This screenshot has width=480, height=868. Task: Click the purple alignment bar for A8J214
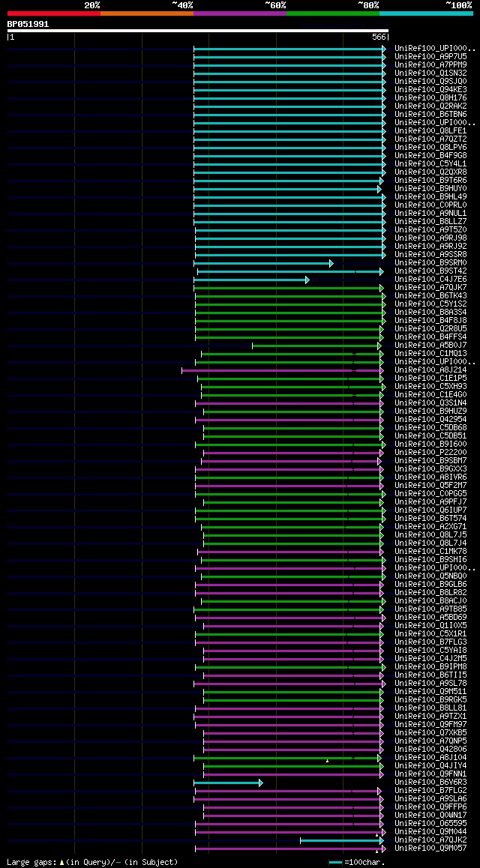click(282, 370)
